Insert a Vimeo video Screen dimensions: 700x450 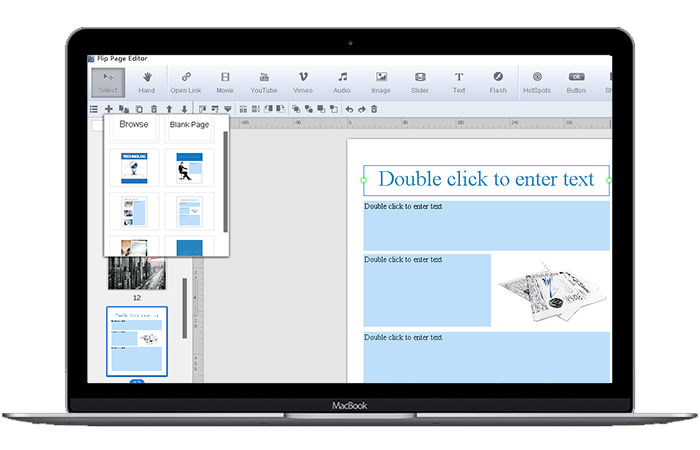[x=303, y=81]
